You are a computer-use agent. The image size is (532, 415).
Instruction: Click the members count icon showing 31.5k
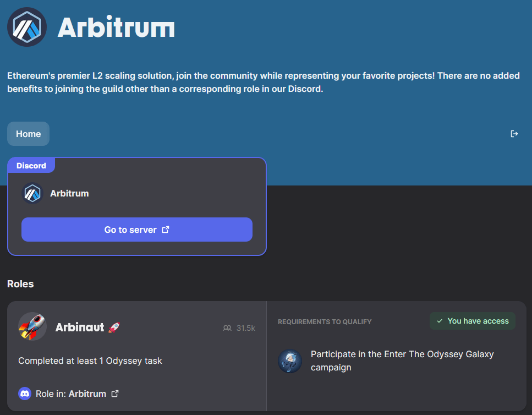227,328
